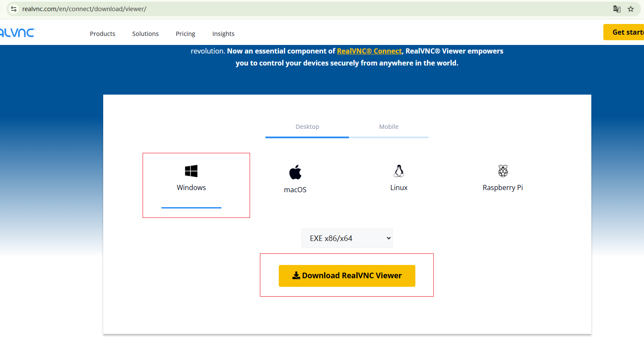Click Download RealVNC Viewer button
The image size is (644, 363).
pyautogui.click(x=347, y=276)
